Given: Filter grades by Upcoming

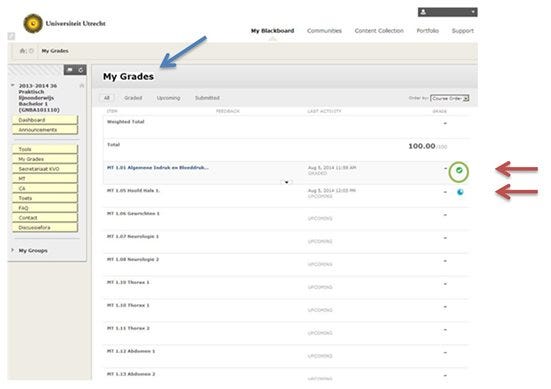Looking at the screenshot, I should [x=168, y=98].
